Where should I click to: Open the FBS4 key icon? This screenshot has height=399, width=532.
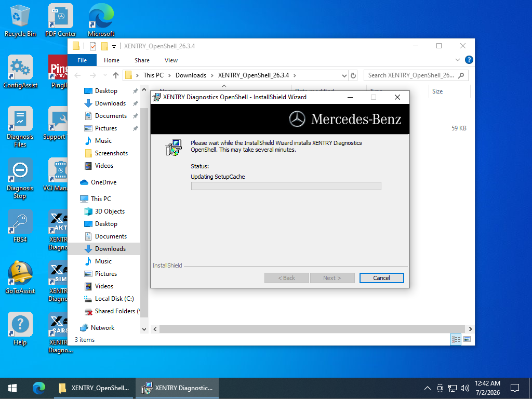20,226
